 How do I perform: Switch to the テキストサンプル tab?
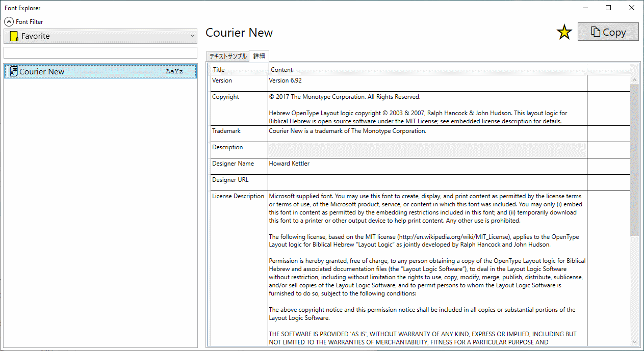227,57
